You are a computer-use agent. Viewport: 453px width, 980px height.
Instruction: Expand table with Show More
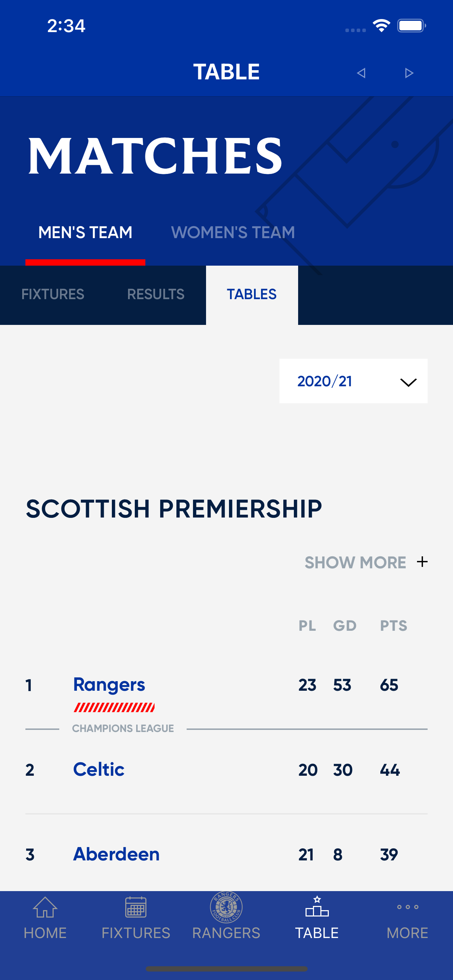tap(355, 562)
